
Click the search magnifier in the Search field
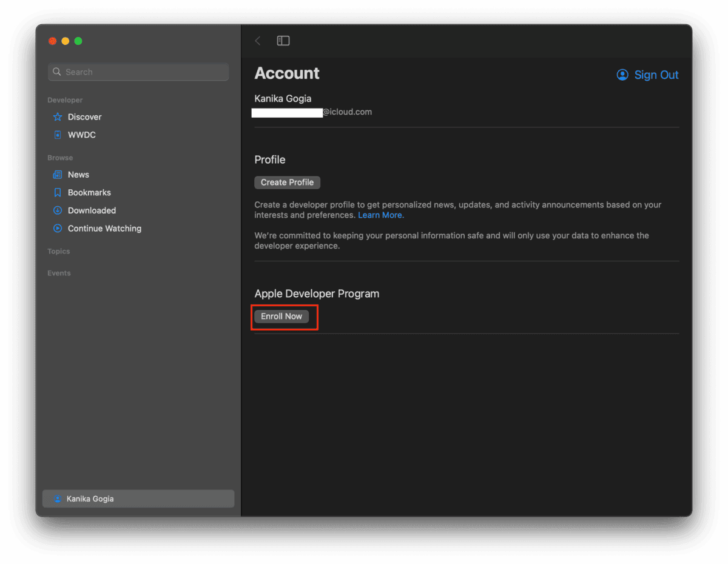coord(57,72)
